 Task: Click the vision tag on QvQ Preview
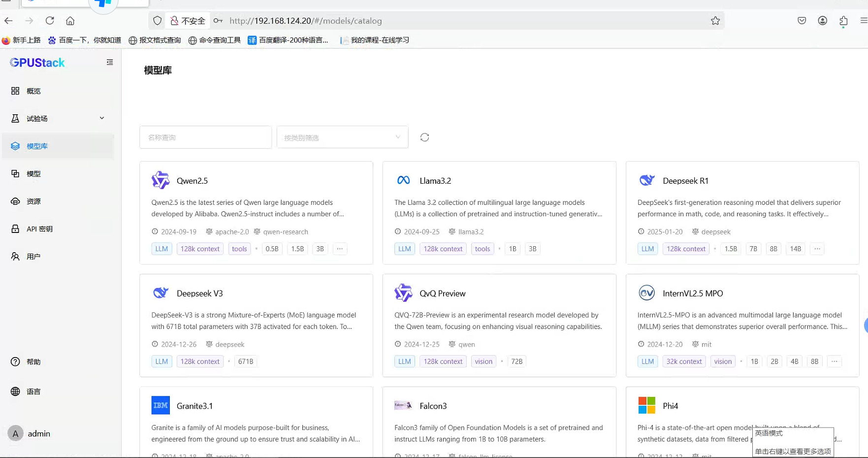point(483,361)
